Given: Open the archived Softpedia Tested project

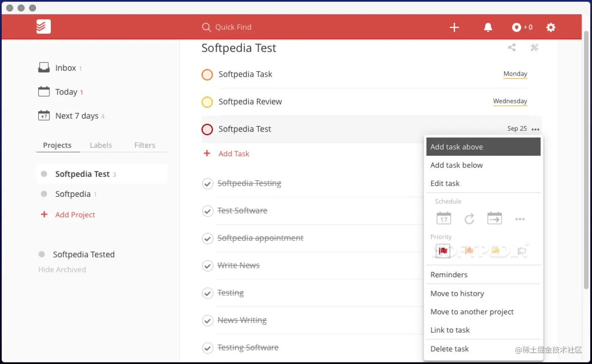Looking at the screenshot, I should pyautogui.click(x=84, y=255).
